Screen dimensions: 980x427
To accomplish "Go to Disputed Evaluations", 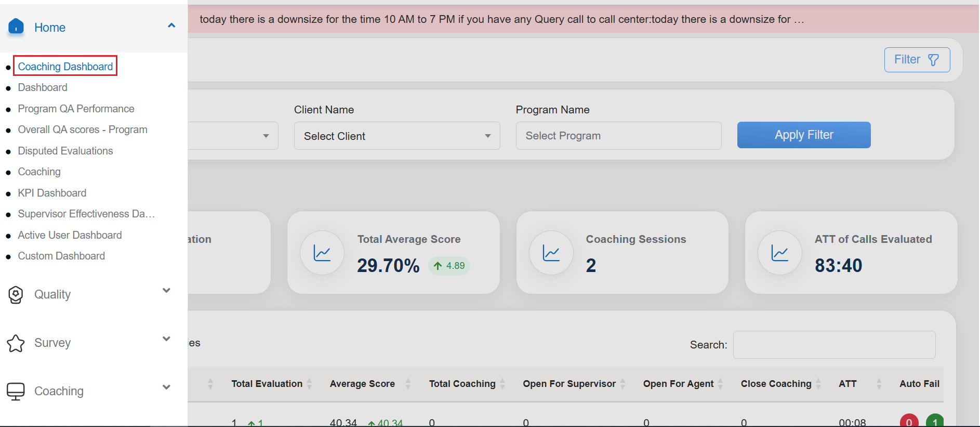I will 65,151.
